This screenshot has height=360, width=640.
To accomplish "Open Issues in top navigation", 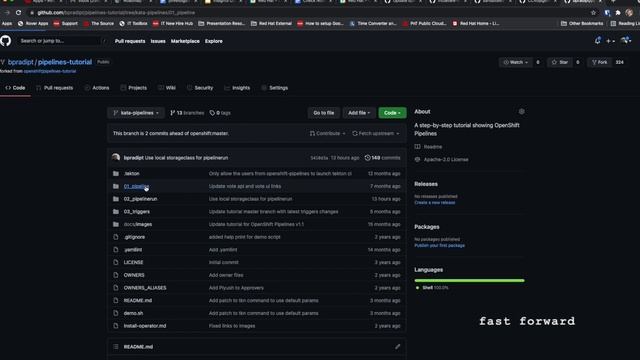I will click(x=158, y=41).
